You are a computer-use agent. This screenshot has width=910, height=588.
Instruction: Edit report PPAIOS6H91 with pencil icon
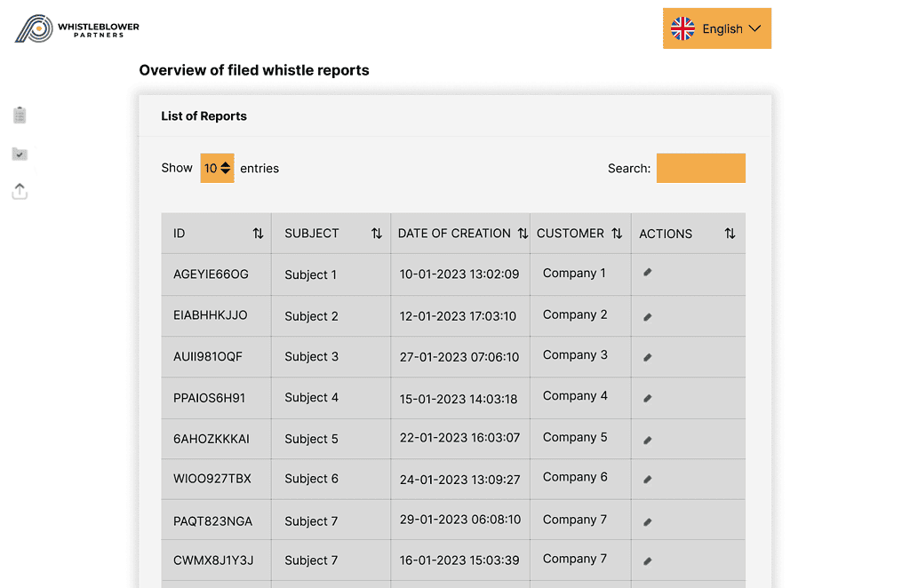(x=648, y=399)
